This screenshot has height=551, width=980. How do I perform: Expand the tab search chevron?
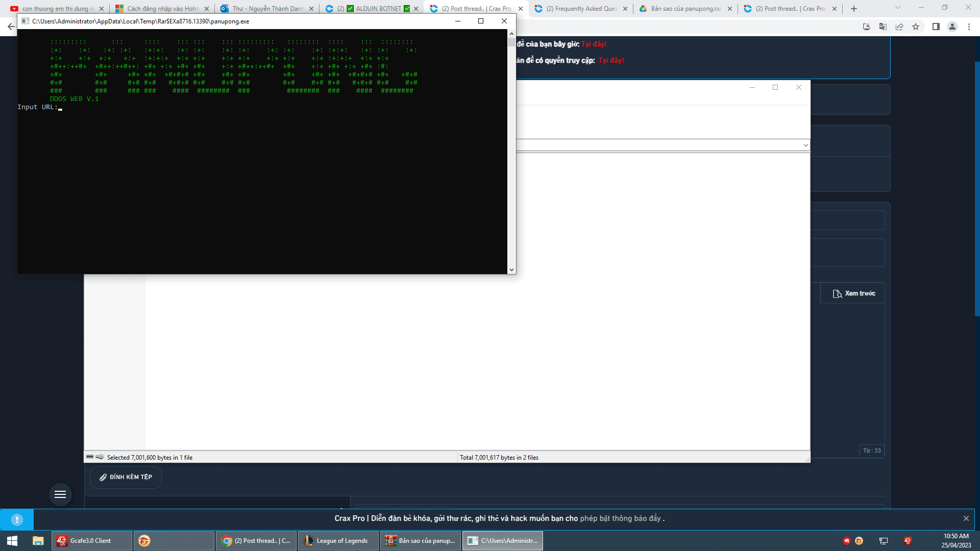pyautogui.click(x=897, y=8)
